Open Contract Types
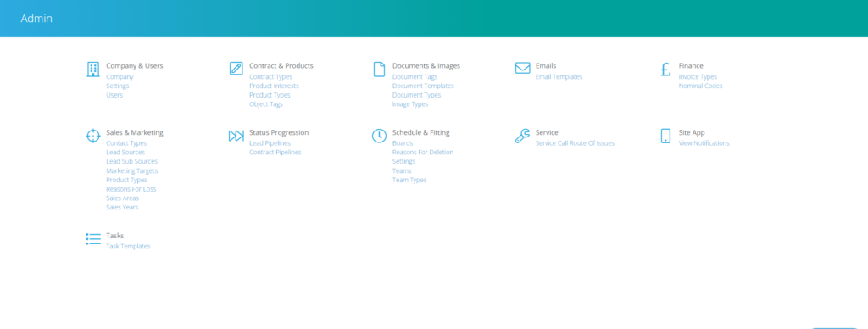Image resolution: width=868 pixels, height=329 pixels. [x=270, y=77]
